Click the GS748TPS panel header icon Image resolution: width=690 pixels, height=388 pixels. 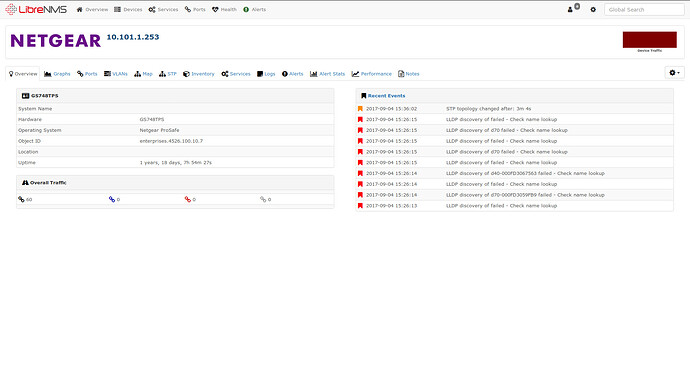[26, 95]
